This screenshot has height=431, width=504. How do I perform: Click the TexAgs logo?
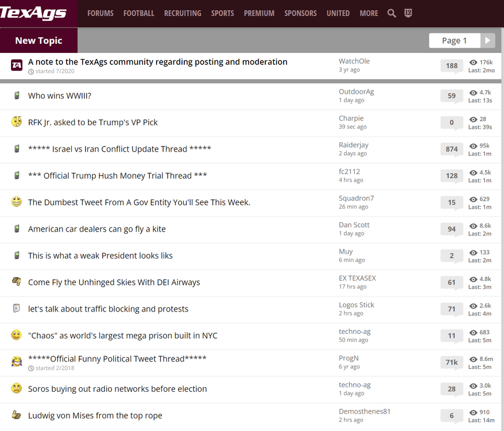(x=34, y=13)
